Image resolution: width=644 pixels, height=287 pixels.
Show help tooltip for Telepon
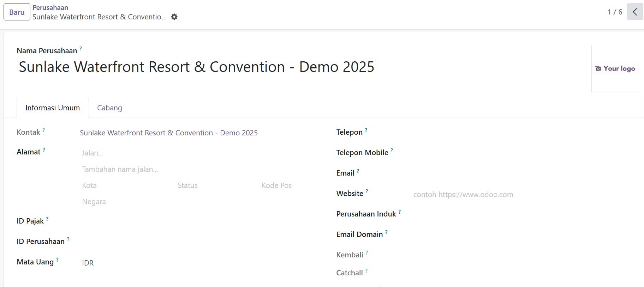tap(366, 130)
